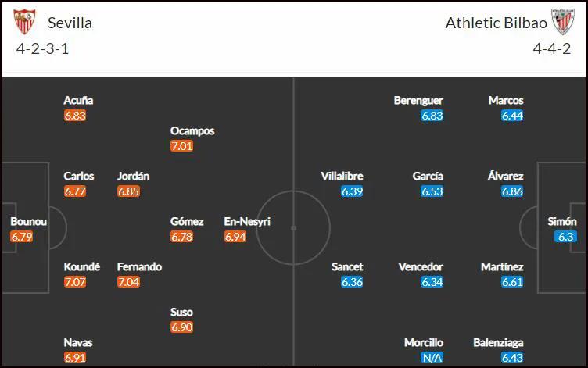Click the Sevilla club crest icon
Image resolution: width=588 pixels, height=368 pixels.
pyautogui.click(x=24, y=22)
